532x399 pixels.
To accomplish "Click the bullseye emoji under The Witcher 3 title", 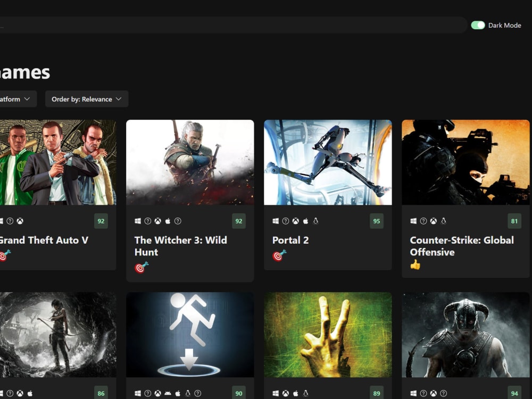I will click(141, 268).
